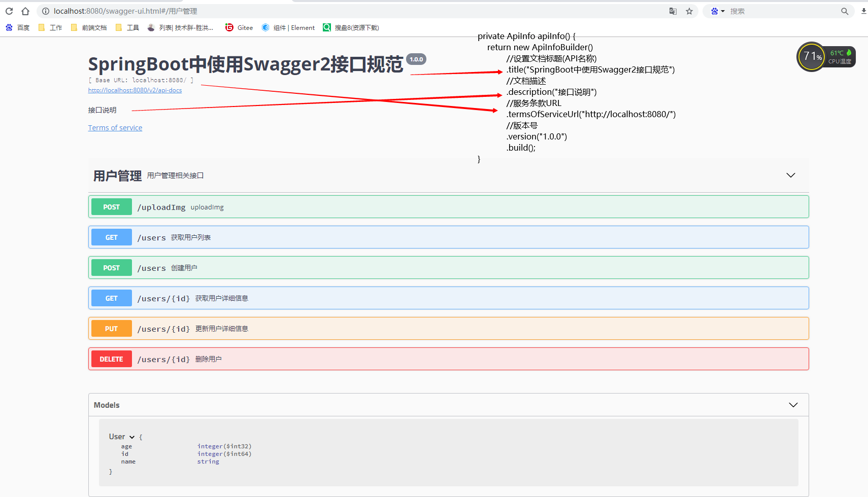Click the 1.0.0 version badge
Image resolution: width=868 pixels, height=497 pixels.
click(x=416, y=59)
